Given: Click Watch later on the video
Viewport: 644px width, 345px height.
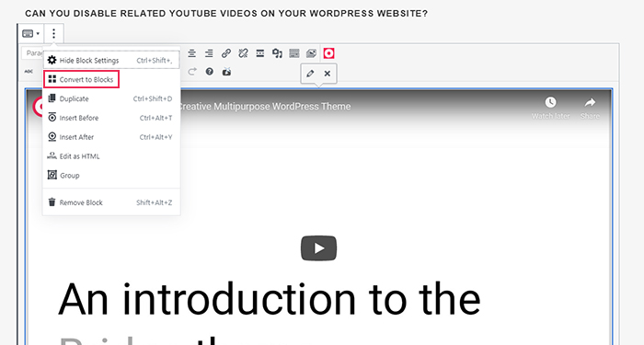Looking at the screenshot, I should coord(550,108).
